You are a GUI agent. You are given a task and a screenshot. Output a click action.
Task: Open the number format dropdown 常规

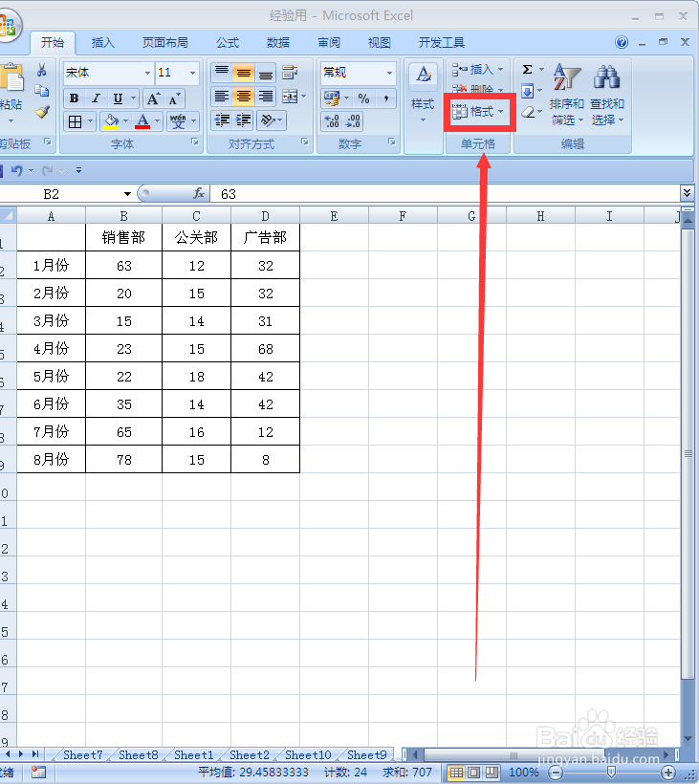tap(389, 73)
